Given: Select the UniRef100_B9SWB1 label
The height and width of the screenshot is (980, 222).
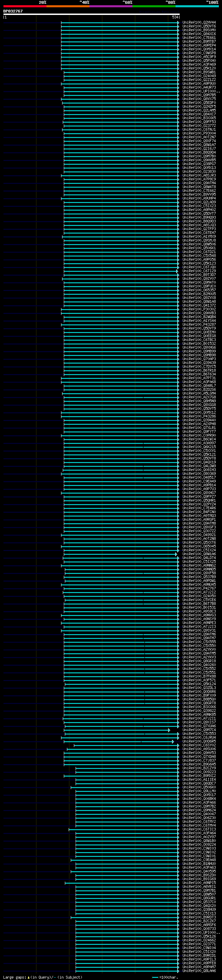Looking at the screenshot, I should [x=199, y=72].
